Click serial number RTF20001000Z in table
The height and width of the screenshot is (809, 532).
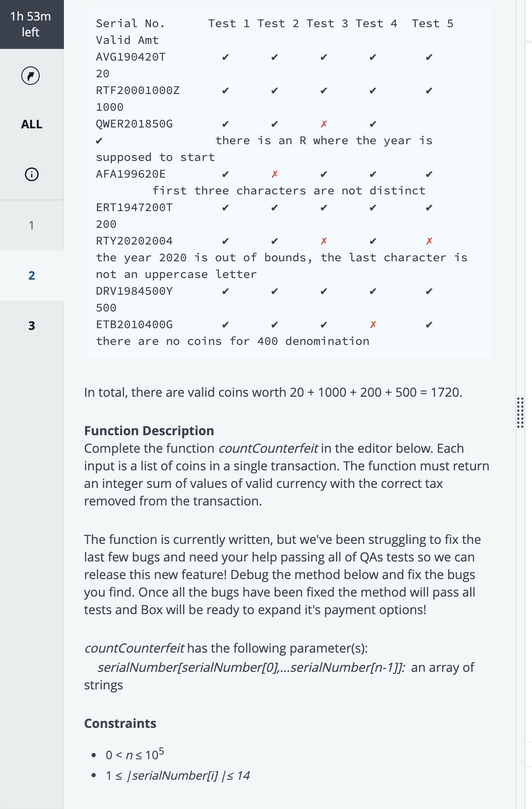(x=137, y=91)
